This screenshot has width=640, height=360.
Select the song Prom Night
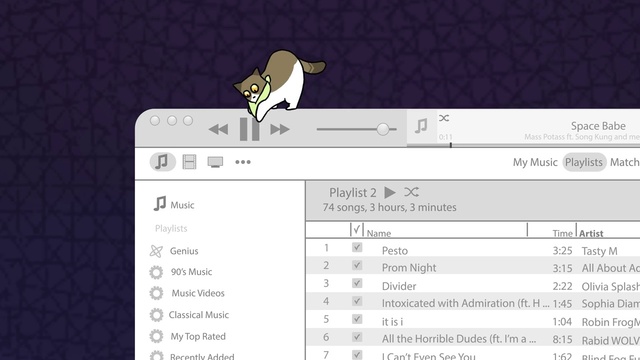(409, 268)
